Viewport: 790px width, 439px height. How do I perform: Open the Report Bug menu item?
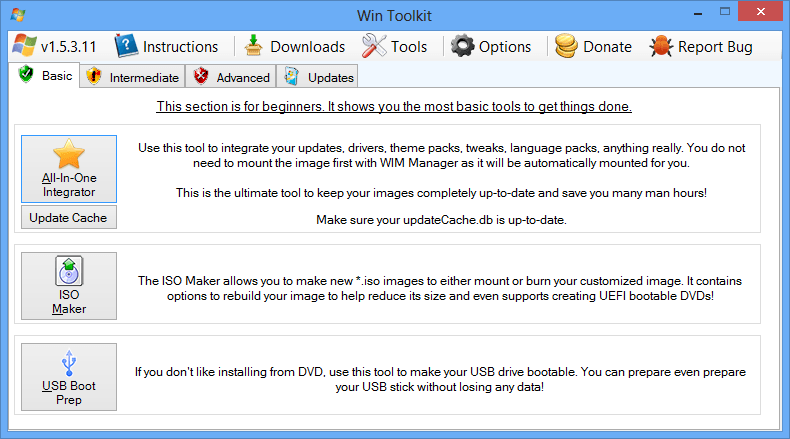(701, 46)
